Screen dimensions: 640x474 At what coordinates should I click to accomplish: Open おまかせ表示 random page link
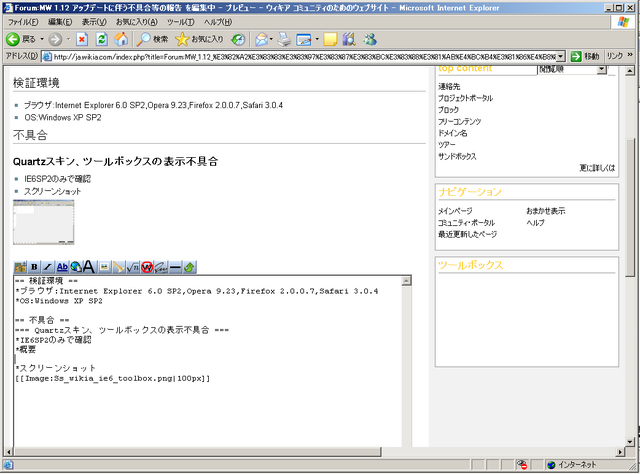tap(546, 211)
